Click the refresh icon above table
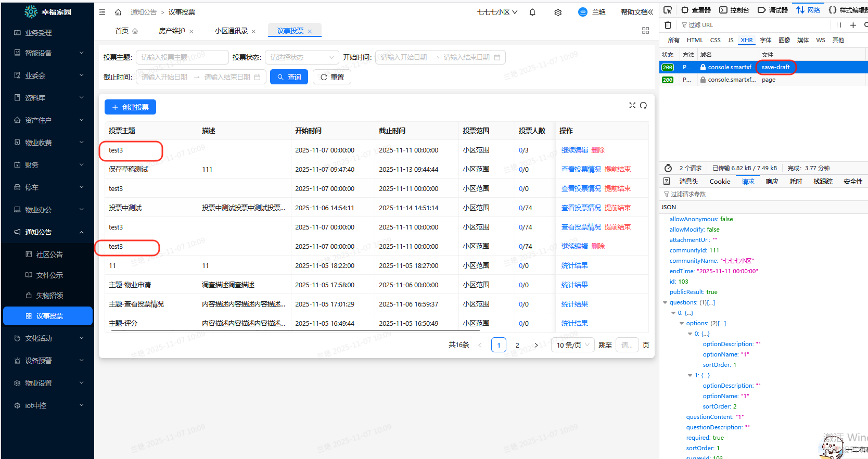Image resolution: width=868 pixels, height=459 pixels. [644, 105]
